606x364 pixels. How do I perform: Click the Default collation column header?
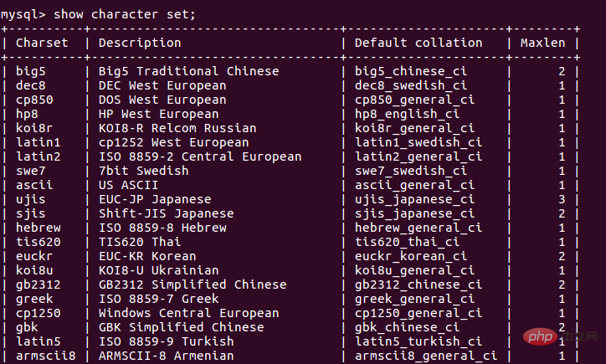[419, 43]
